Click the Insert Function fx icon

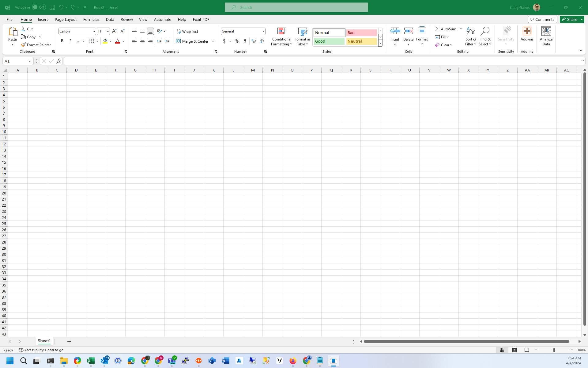58,61
